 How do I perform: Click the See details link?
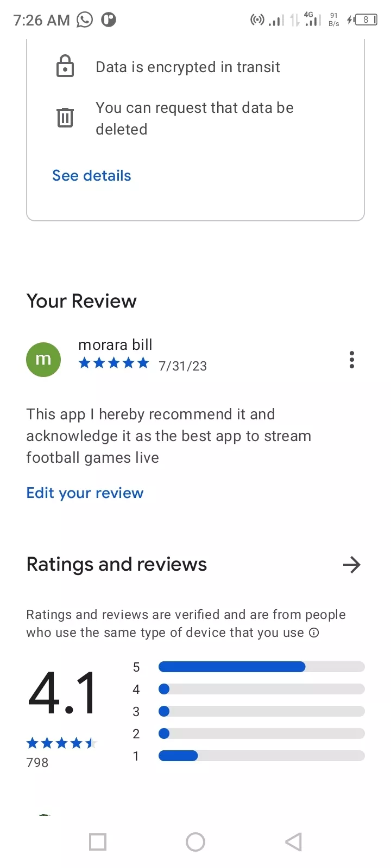click(92, 176)
